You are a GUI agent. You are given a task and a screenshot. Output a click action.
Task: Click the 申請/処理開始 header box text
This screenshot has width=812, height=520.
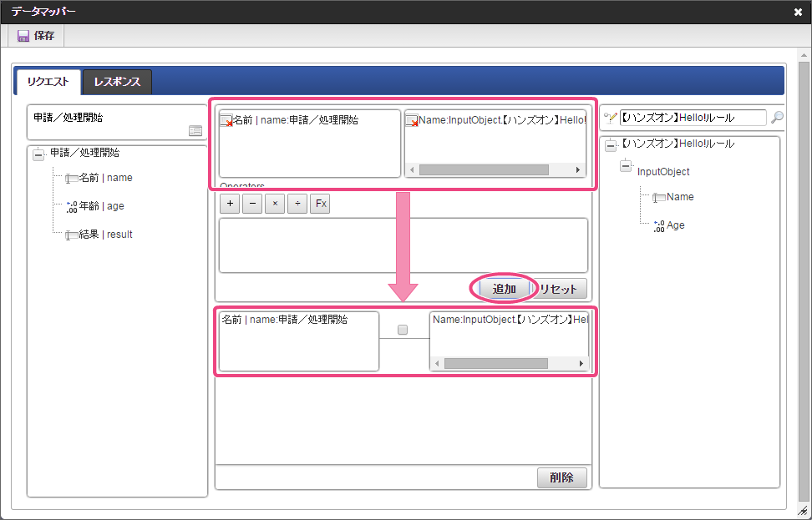69,118
